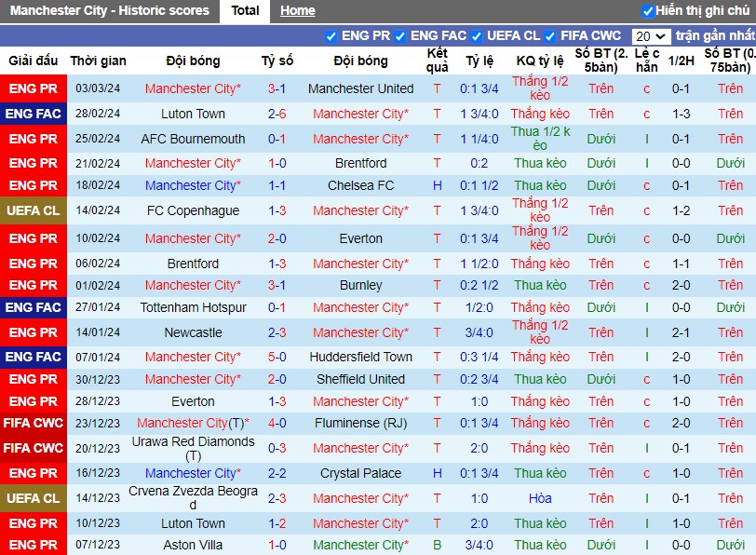Click Thua 1/2 kèo in Bournemouth row
Viewport: 756px width, 555px height.
click(x=540, y=139)
